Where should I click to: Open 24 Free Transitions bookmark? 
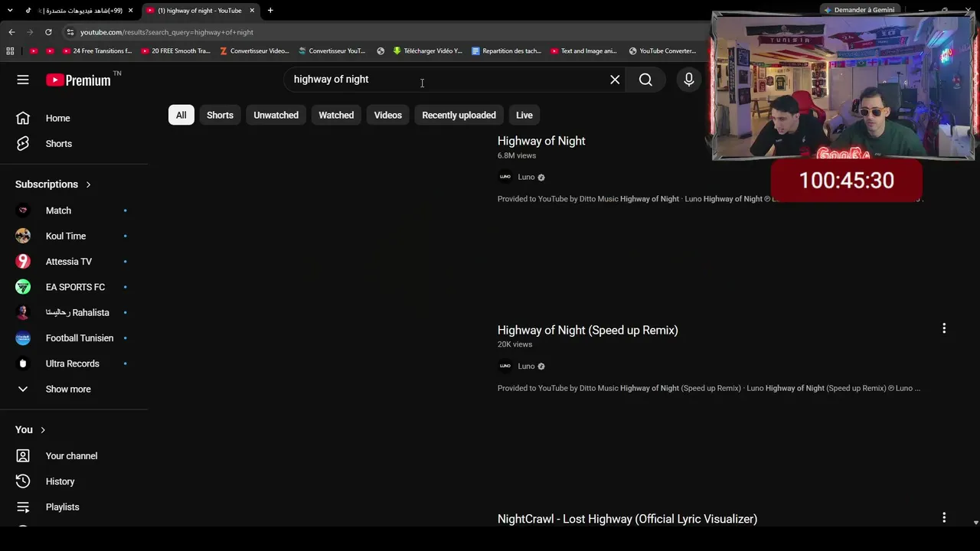point(96,51)
